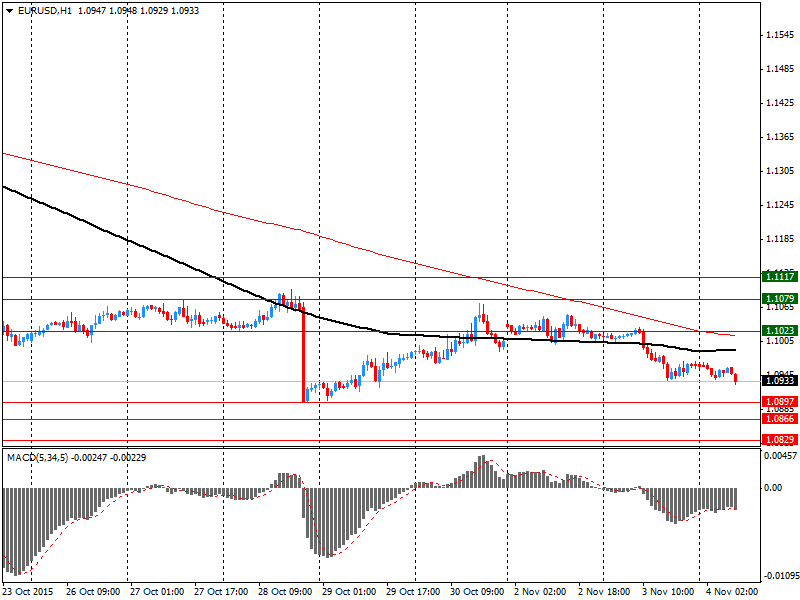This screenshot has height=600, width=800.
Task: Select the current price 1.0933 label
Action: [780, 381]
